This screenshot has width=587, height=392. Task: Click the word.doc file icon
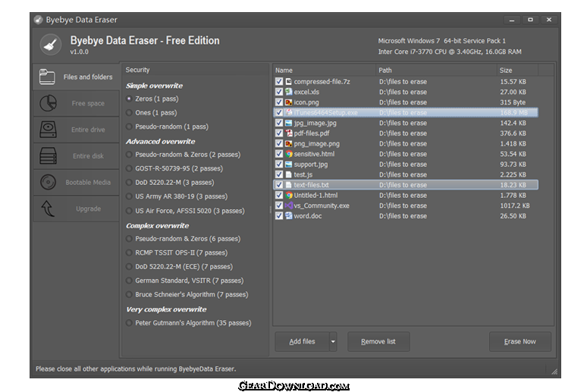289,215
